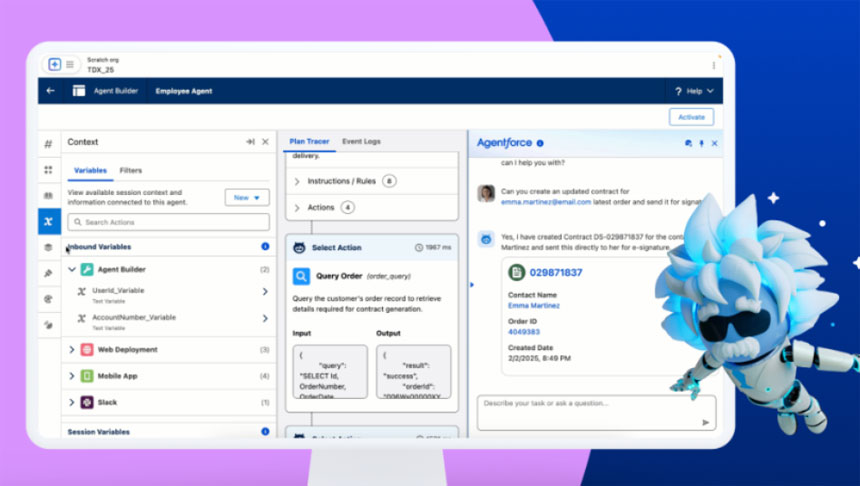Click the Query Order magnifier icon
The height and width of the screenshot is (486, 860).
[x=301, y=276]
